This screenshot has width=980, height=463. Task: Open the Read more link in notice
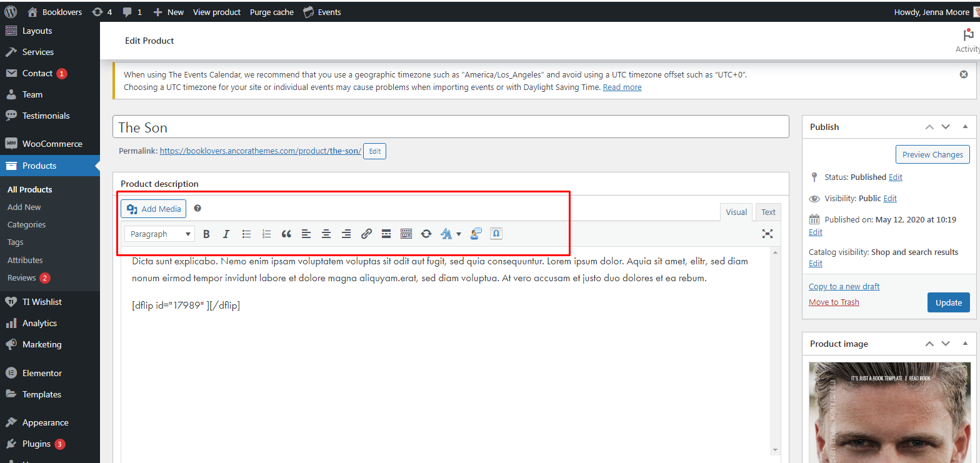click(622, 87)
